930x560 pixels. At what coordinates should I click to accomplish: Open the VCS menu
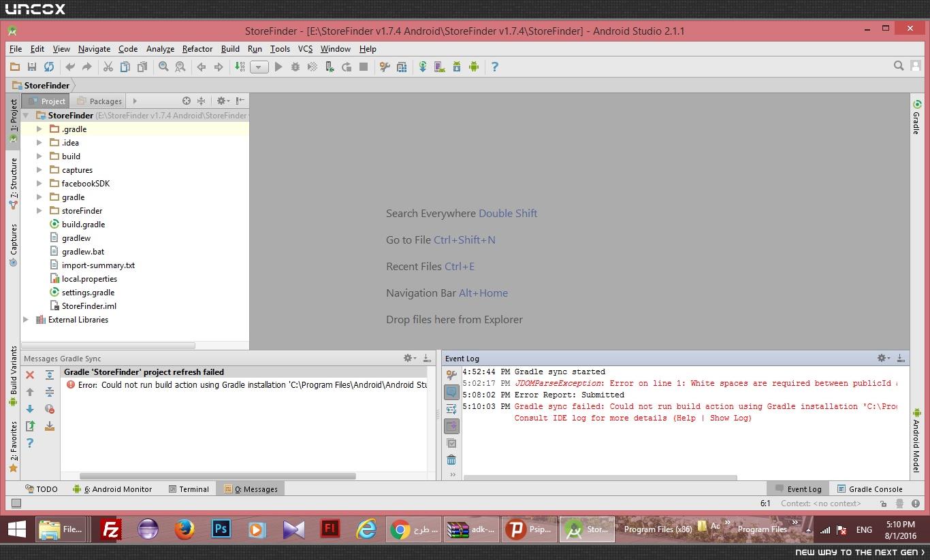[305, 49]
